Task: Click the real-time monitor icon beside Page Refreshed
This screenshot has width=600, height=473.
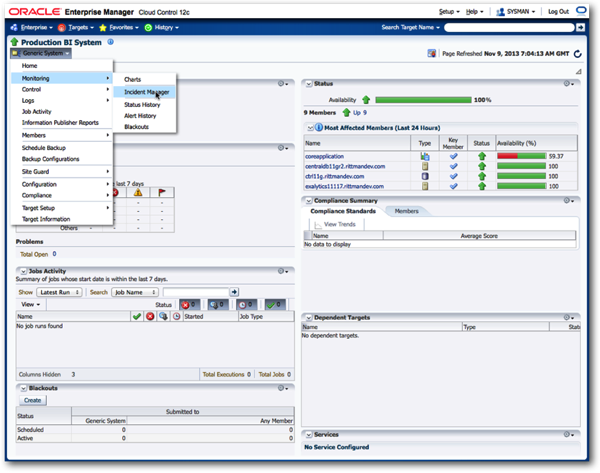Action: [432, 54]
